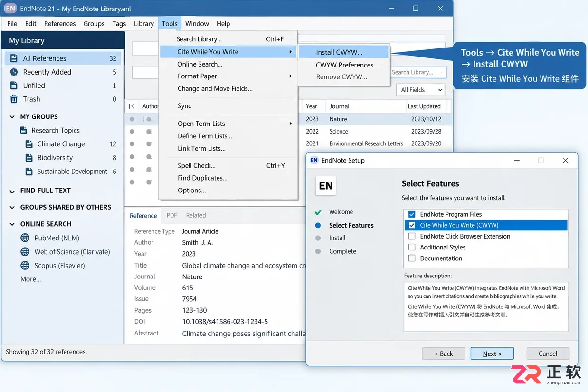The width and height of the screenshot is (588, 392).
Task: Expand the Open Term Lists submenu
Action: (228, 124)
